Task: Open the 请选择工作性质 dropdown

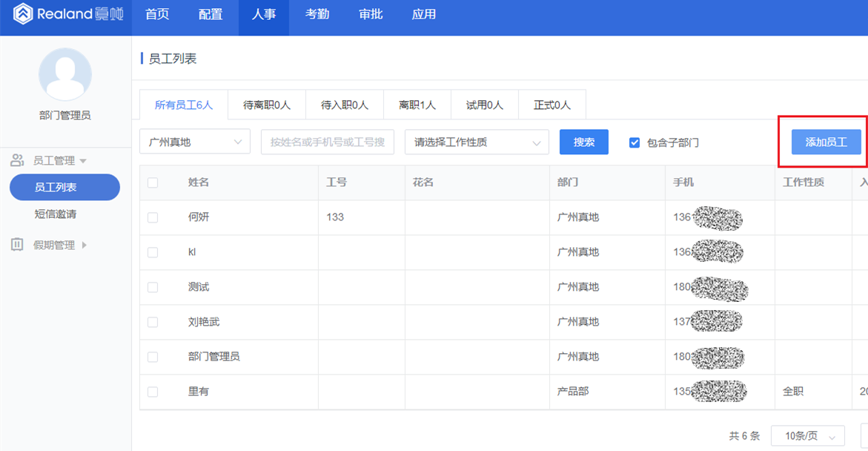Action: pyautogui.click(x=477, y=142)
